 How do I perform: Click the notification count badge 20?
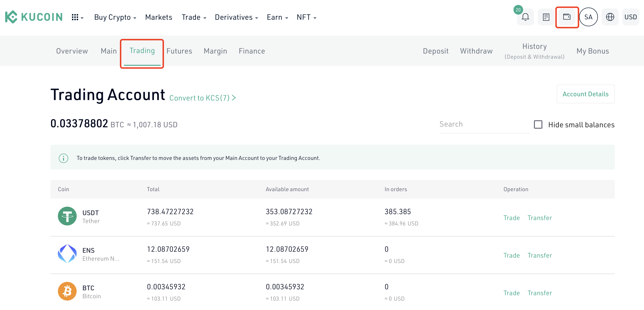[x=518, y=10]
